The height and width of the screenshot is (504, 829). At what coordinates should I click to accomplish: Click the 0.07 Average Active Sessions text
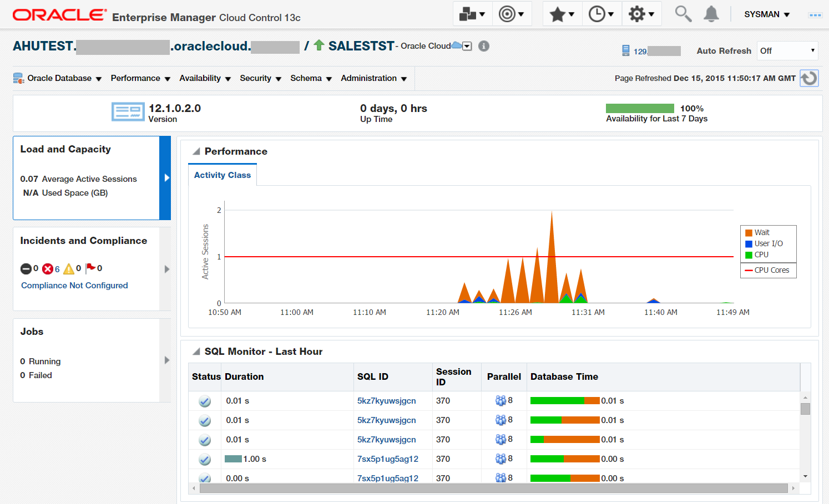coord(78,179)
